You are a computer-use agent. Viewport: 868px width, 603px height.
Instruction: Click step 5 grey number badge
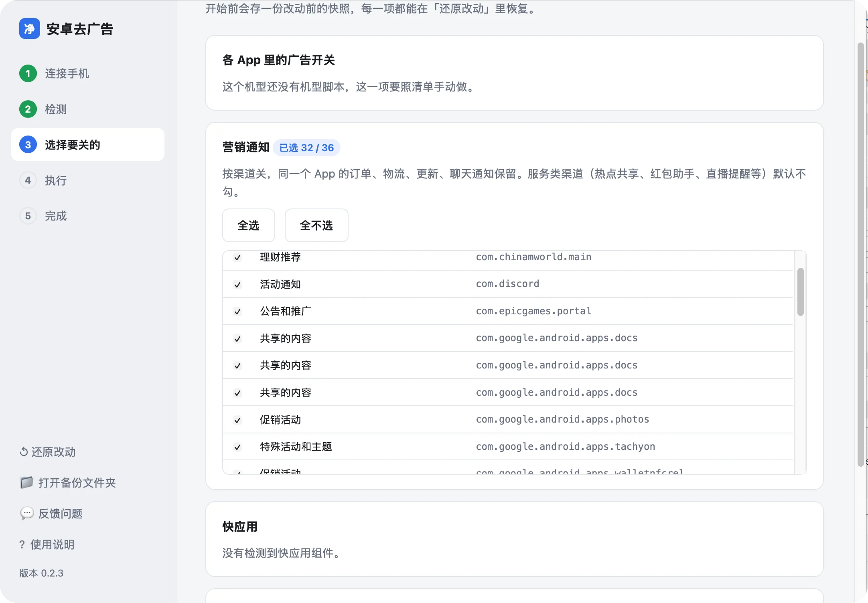(28, 216)
